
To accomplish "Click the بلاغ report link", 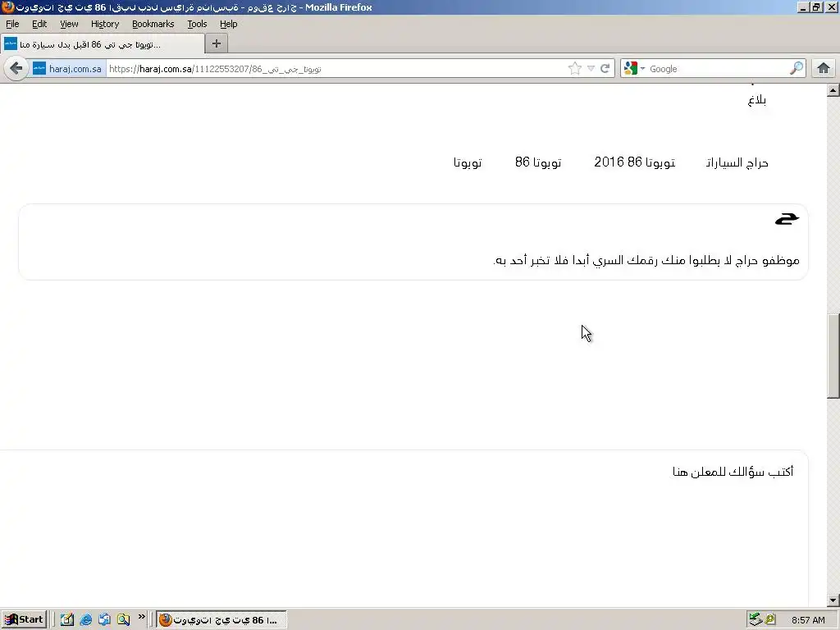I will click(757, 100).
